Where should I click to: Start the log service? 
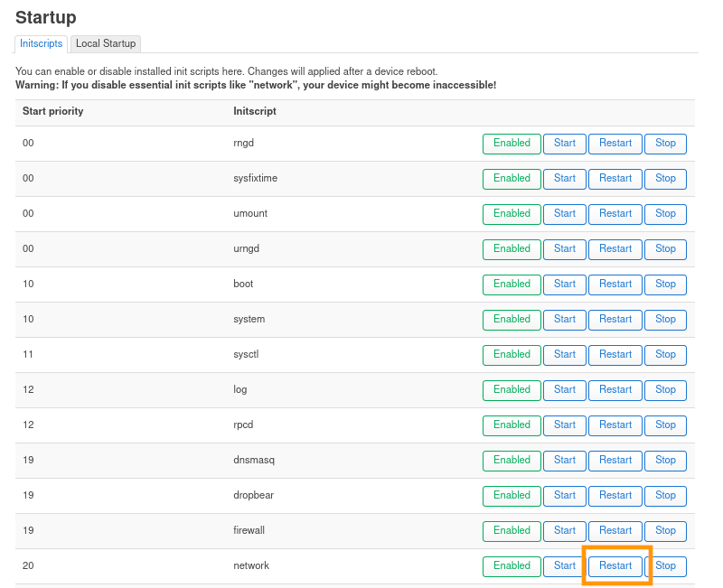(565, 390)
